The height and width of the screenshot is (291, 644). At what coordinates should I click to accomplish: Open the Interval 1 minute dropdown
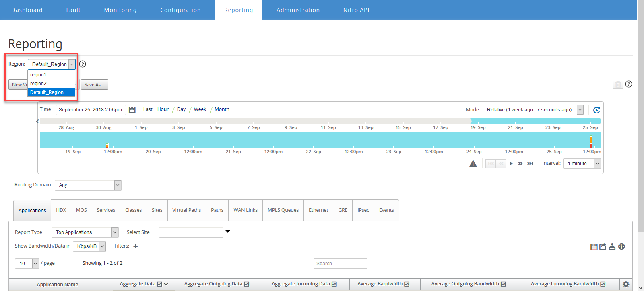tap(582, 164)
